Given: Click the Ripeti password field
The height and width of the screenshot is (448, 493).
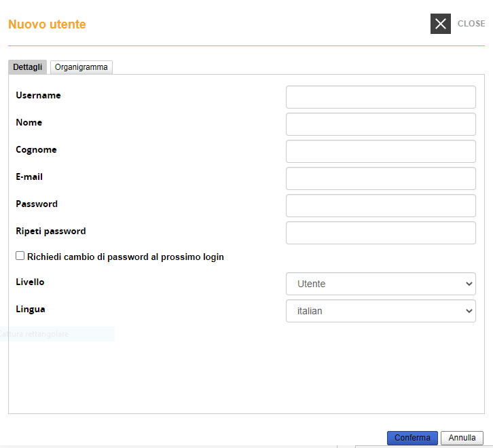Looking at the screenshot, I should pyautogui.click(x=380, y=233).
